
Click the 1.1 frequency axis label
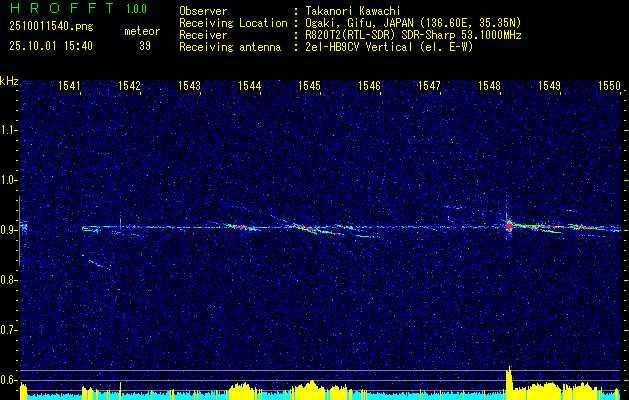[x=7, y=130]
